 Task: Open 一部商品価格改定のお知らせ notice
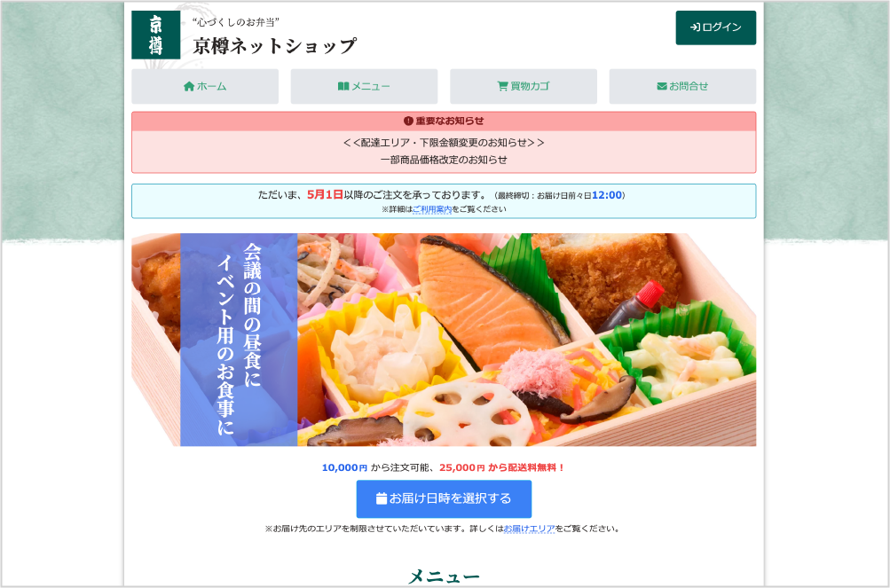(x=444, y=160)
